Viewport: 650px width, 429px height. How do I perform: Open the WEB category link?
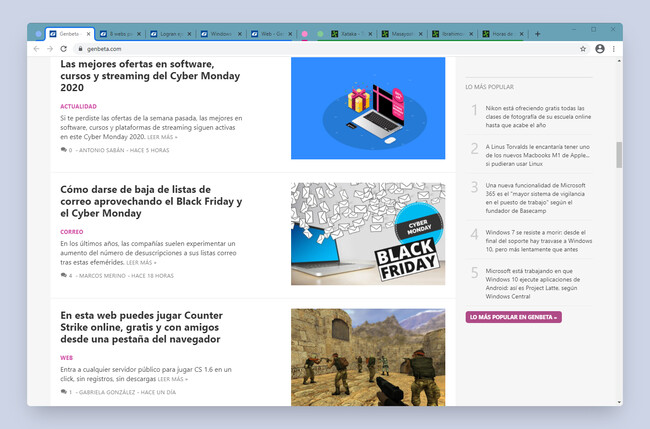66,358
